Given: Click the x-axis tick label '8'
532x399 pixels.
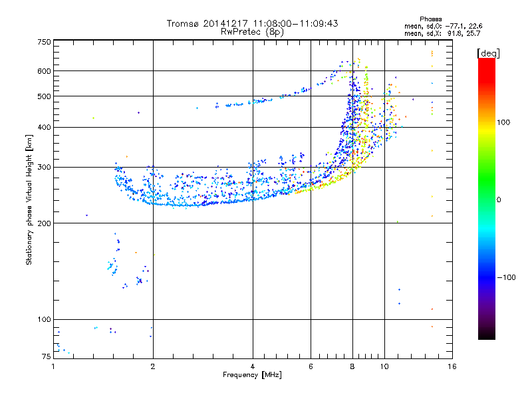Looking at the screenshot, I should pos(352,366).
